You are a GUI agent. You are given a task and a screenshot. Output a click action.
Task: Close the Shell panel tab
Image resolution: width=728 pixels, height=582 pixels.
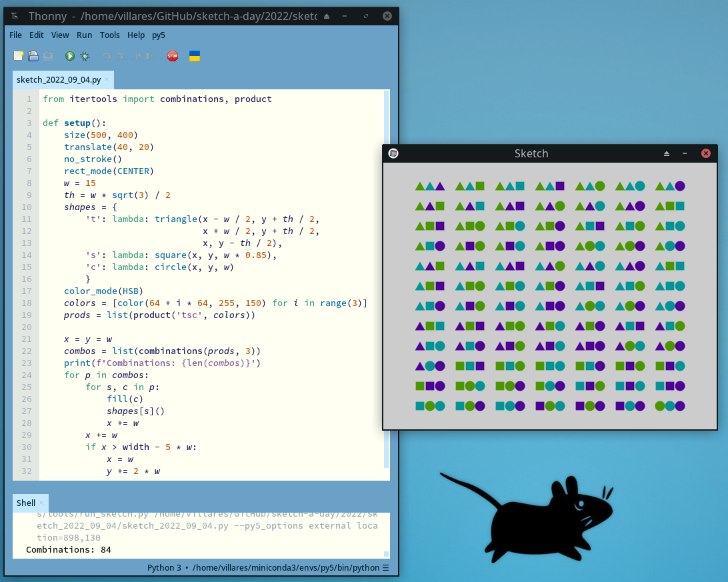pyautogui.click(x=41, y=503)
